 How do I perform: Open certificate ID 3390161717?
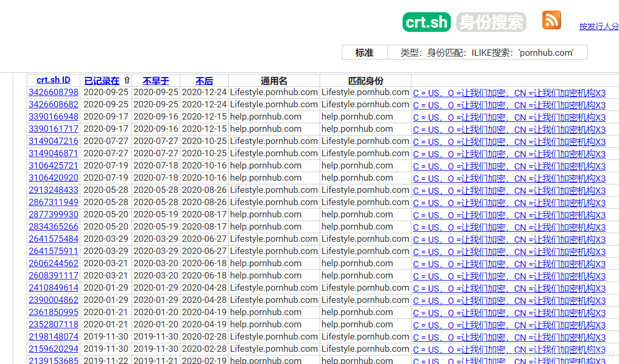tap(53, 129)
